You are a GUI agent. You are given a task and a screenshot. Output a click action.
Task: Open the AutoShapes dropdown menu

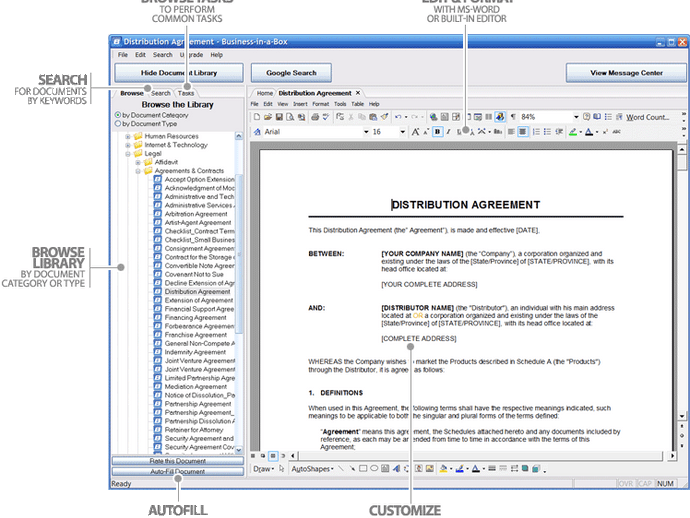(312, 469)
